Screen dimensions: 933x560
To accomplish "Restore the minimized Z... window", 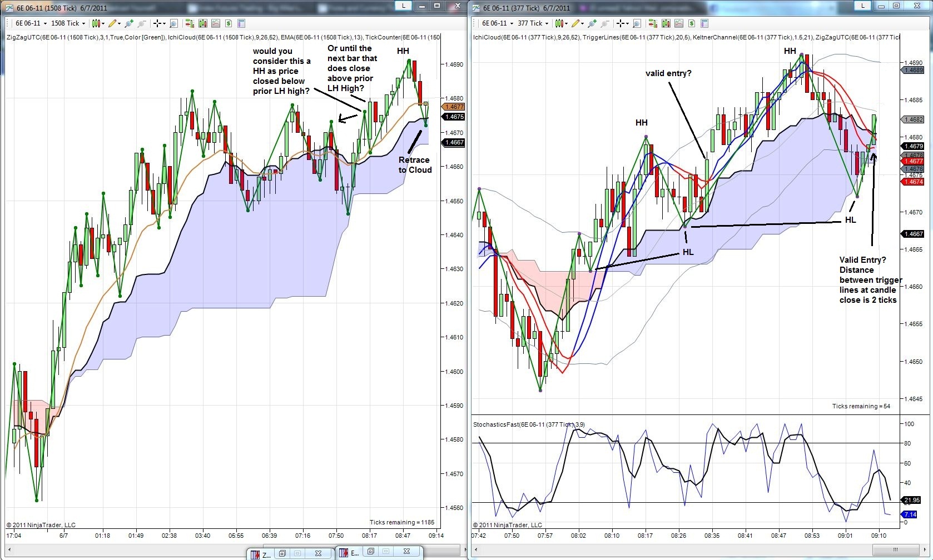I will click(x=282, y=553).
